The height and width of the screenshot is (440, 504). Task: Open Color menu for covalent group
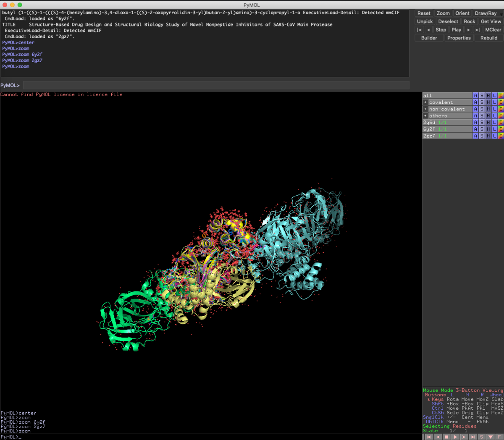[501, 102]
